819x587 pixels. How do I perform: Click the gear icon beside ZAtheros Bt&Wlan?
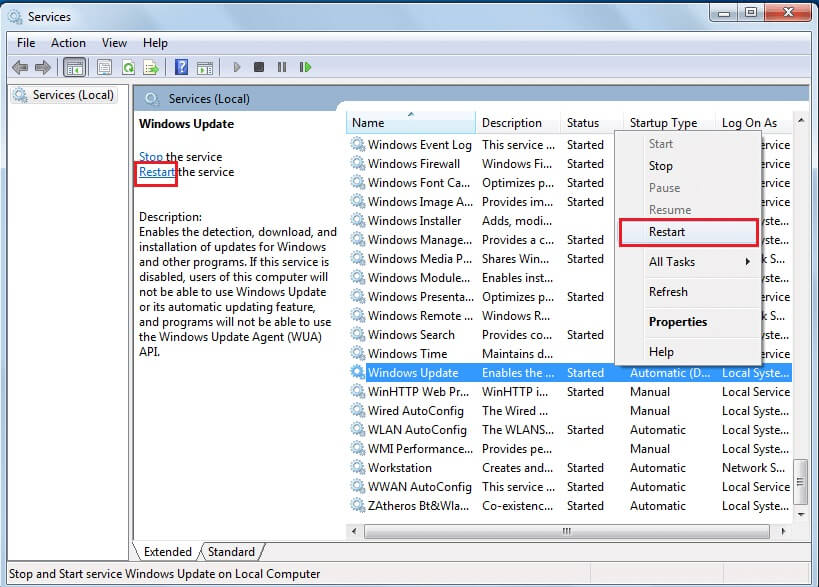point(358,506)
